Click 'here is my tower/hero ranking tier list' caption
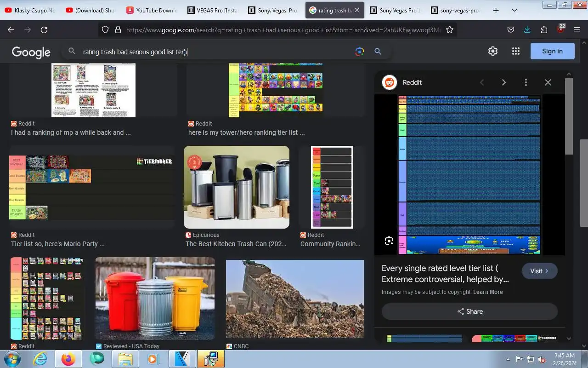The image size is (588, 368). pos(246,132)
